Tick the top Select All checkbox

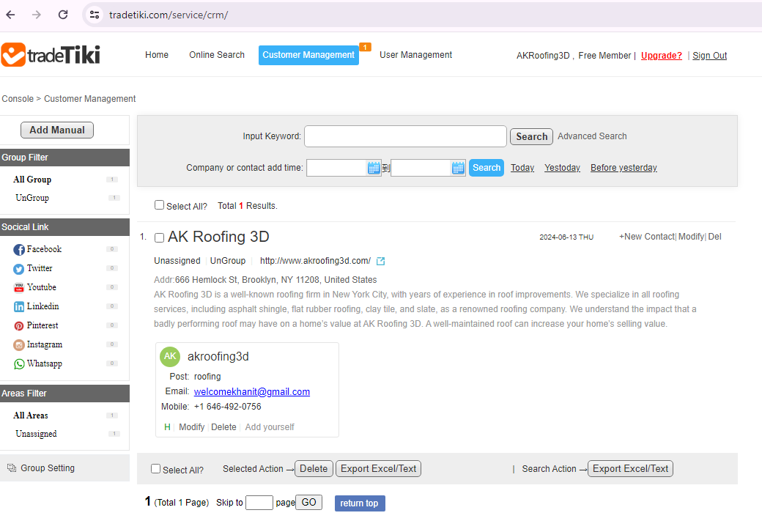(x=160, y=205)
